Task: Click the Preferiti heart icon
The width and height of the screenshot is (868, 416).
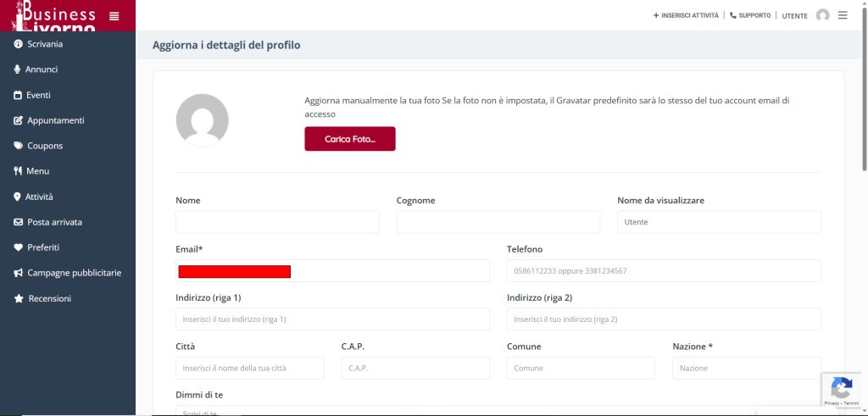Action: (18, 247)
